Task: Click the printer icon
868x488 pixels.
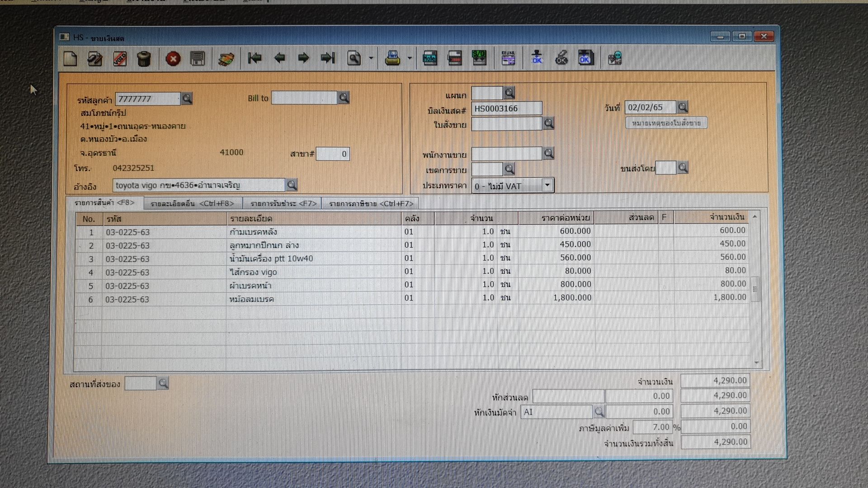Action: pos(392,58)
